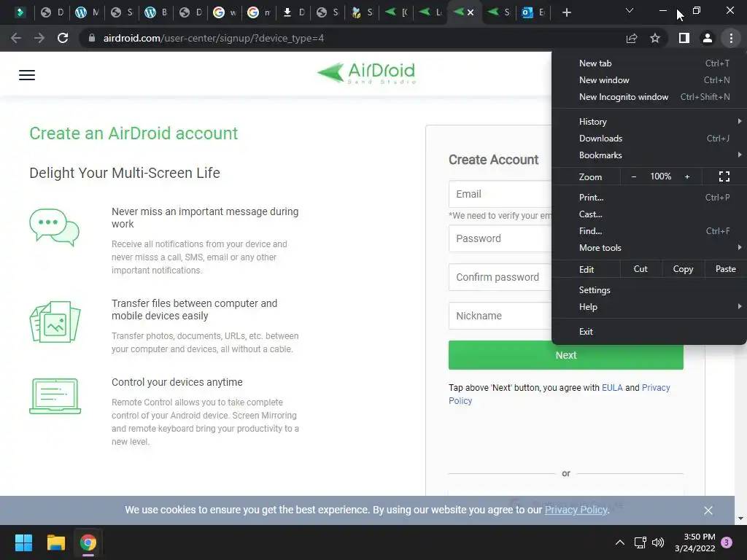
Task: Click the chat bubbles feature icon
Action: click(54, 227)
